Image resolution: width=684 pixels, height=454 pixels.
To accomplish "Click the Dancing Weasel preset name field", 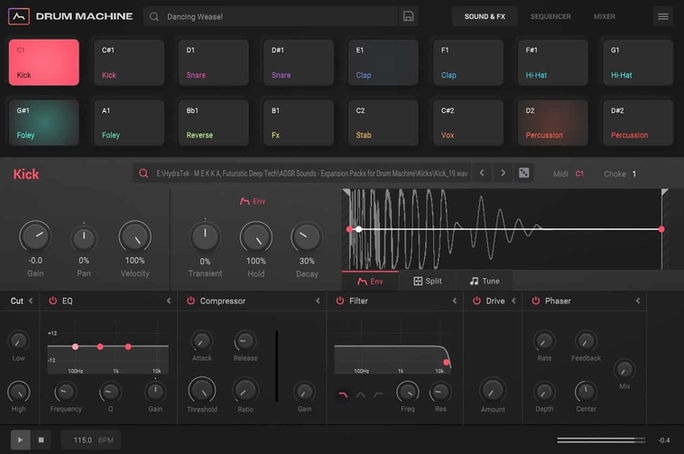I will point(270,17).
